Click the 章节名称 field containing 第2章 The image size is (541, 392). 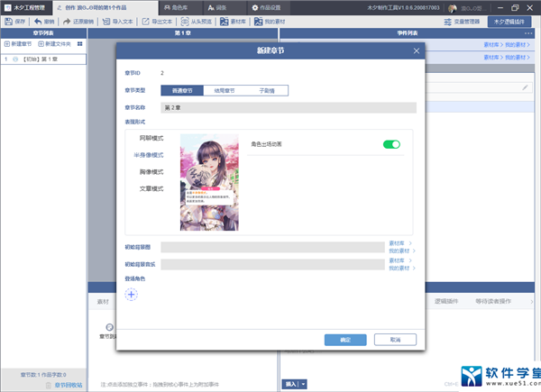tap(289, 107)
